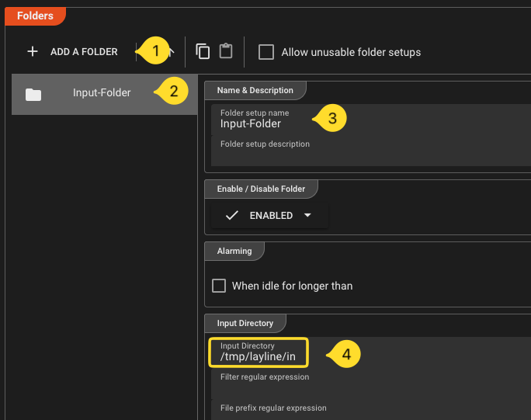Image resolution: width=531 pixels, height=420 pixels.
Task: Click the Folder setup description field
Action: pos(365,150)
